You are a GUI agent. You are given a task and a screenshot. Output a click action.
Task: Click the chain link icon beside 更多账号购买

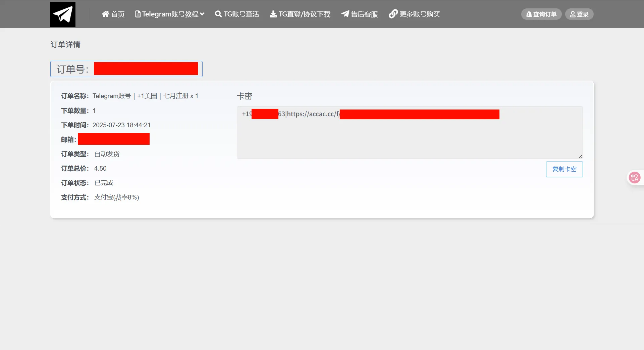click(393, 14)
